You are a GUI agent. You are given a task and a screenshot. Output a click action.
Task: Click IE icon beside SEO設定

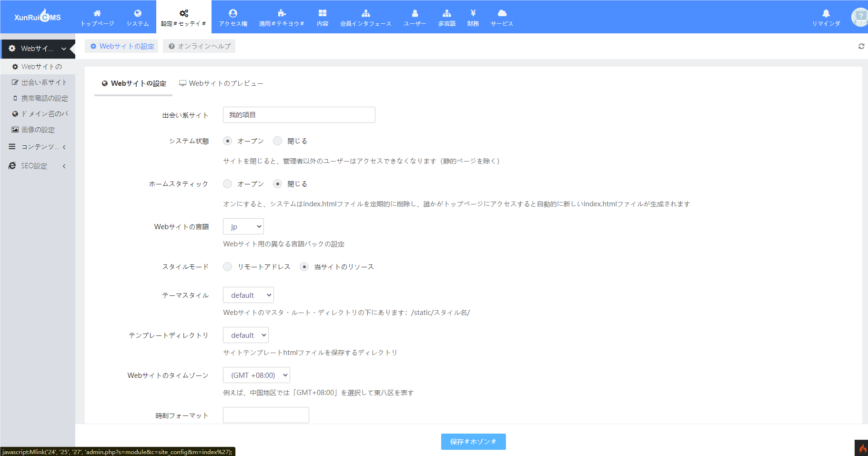(x=12, y=166)
